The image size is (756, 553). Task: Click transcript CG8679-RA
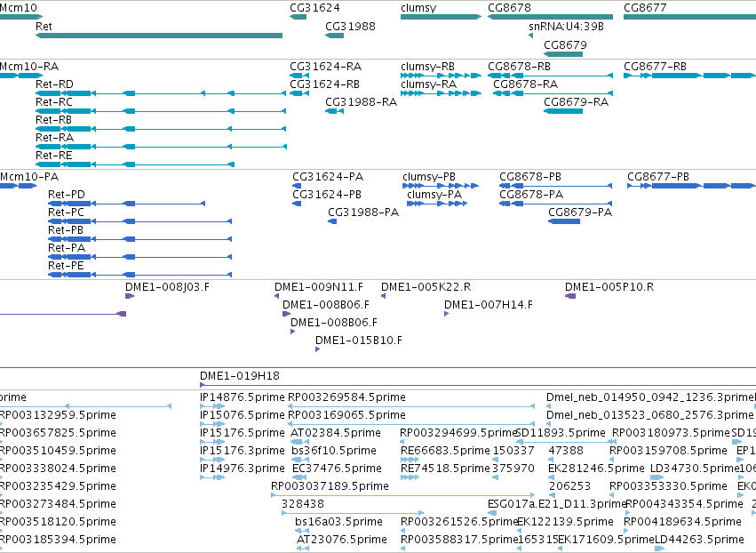[563, 111]
